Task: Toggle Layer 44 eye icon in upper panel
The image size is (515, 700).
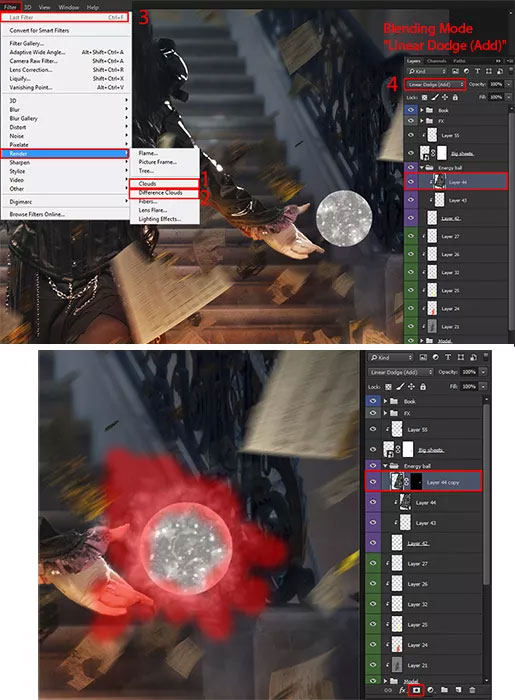Action: click(x=411, y=182)
